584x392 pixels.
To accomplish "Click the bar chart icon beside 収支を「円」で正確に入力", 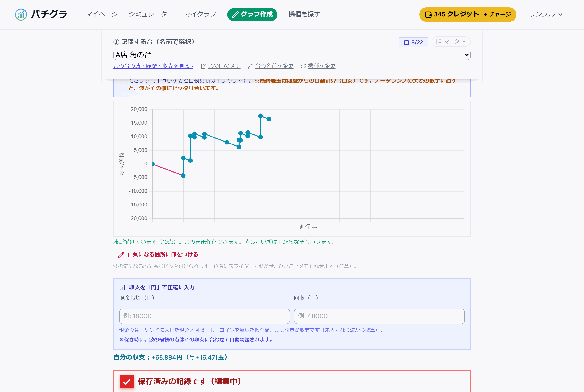I will click(123, 288).
